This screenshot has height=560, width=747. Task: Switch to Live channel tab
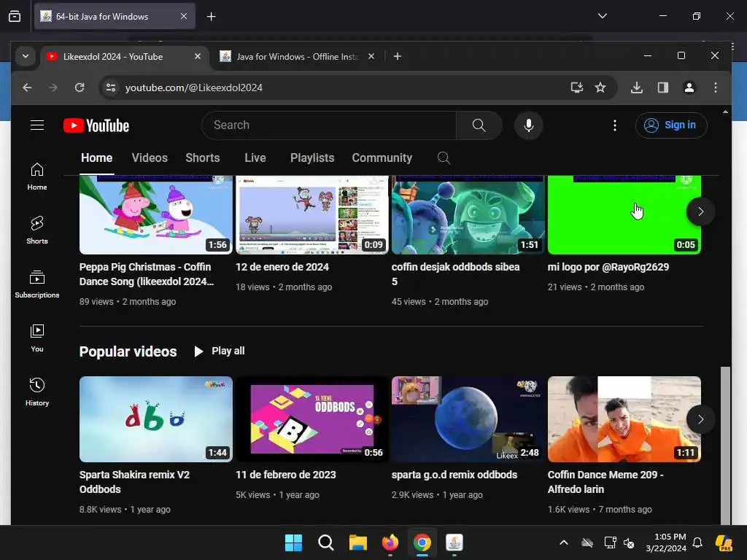pyautogui.click(x=255, y=158)
